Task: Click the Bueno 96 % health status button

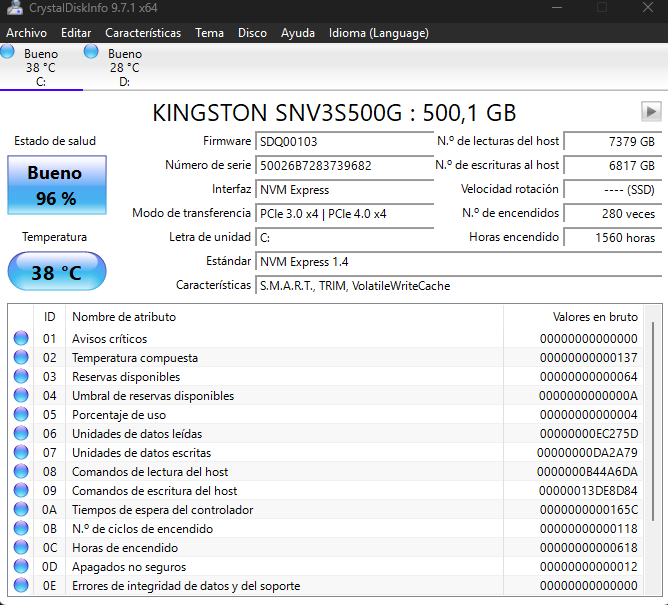Action: click(57, 185)
